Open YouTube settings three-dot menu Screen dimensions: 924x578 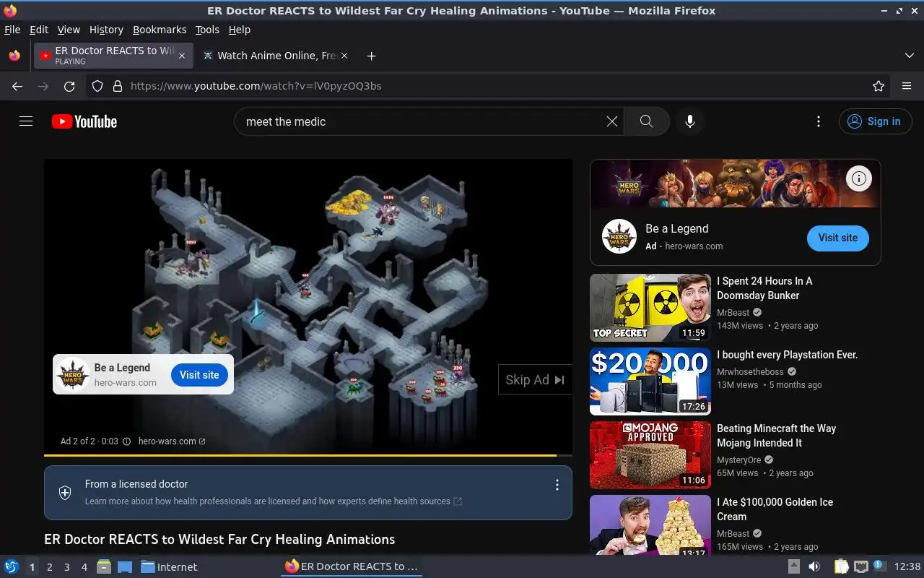818,121
